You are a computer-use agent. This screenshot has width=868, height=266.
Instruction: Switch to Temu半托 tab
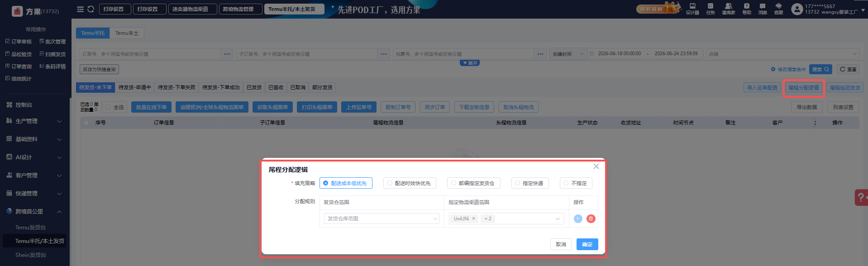(x=93, y=33)
